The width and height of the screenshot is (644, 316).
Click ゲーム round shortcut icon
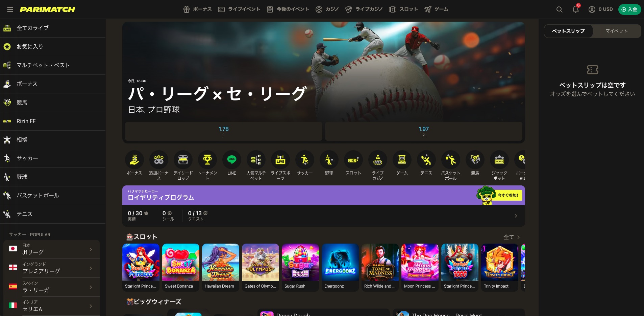click(402, 160)
